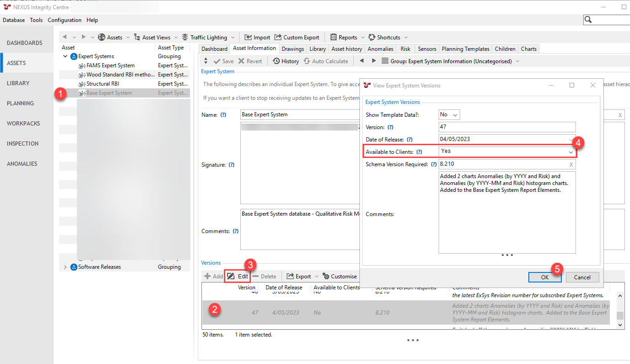Click OK in View Expert System Versions dialog

click(x=545, y=277)
